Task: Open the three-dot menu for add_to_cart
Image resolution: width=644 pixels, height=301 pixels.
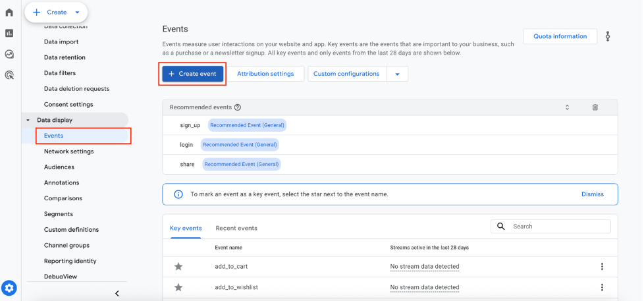Action: point(602,267)
